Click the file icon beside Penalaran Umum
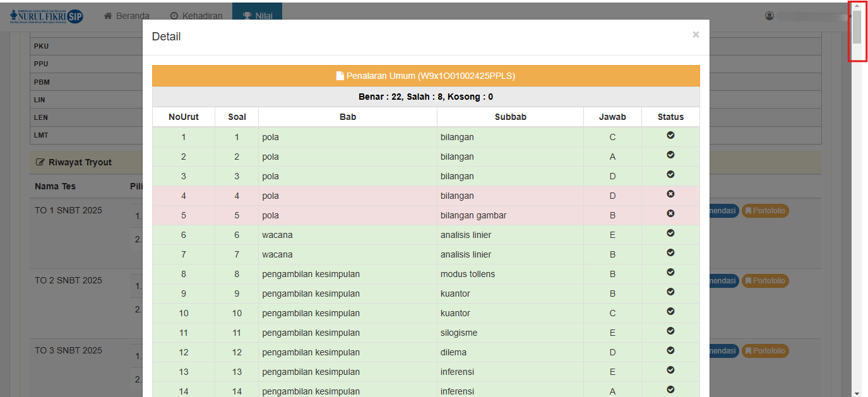Screen dimensions: 868x397 [x=340, y=76]
